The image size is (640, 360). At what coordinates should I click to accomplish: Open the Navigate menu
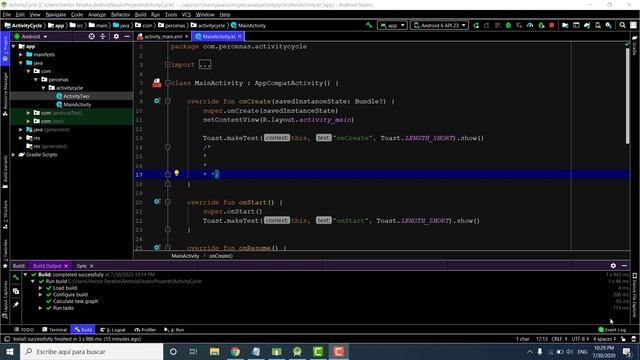pos(56,14)
